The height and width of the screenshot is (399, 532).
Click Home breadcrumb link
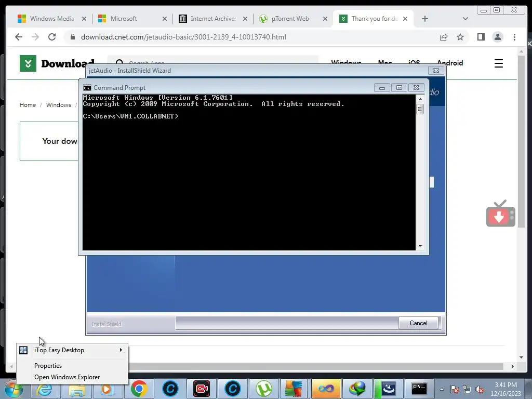(x=28, y=105)
